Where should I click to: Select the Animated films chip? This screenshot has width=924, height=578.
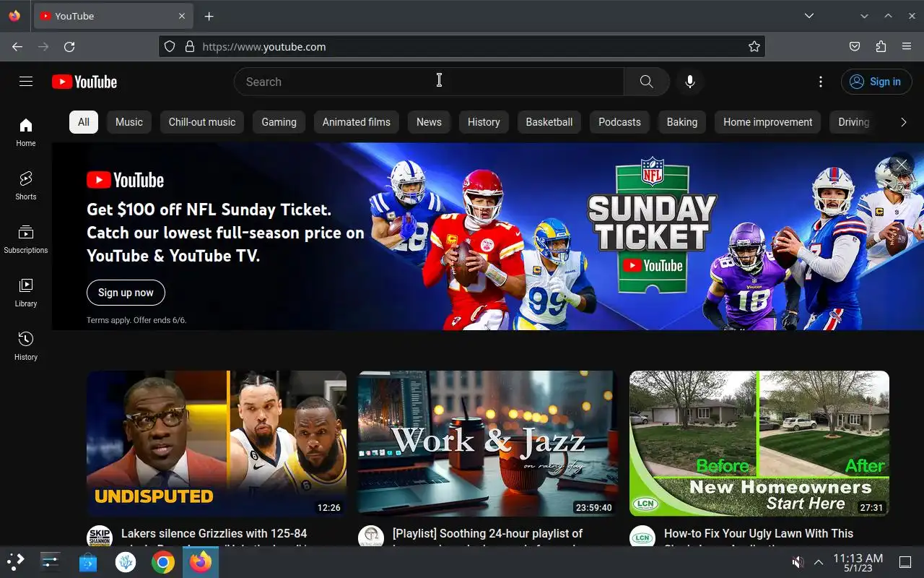[357, 122]
